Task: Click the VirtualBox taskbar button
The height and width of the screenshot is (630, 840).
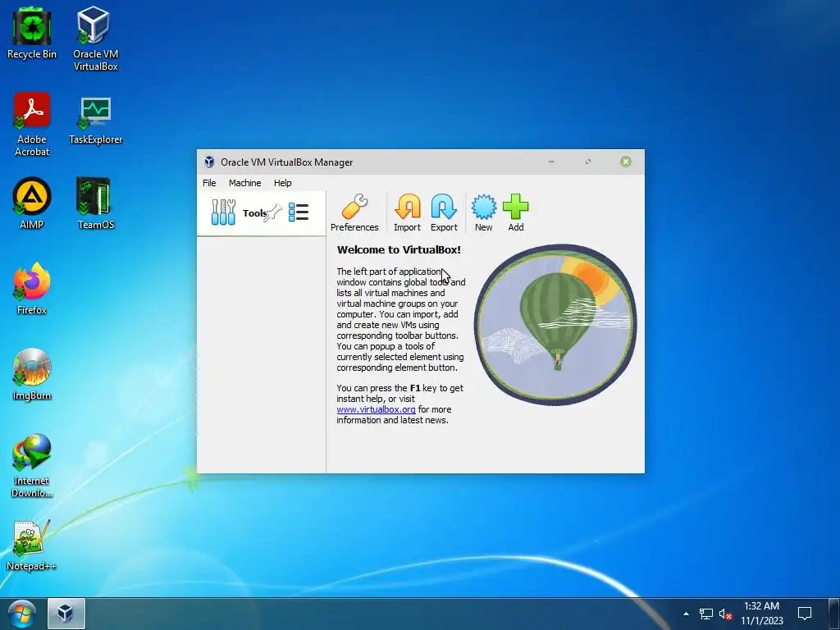Action: tap(66, 614)
